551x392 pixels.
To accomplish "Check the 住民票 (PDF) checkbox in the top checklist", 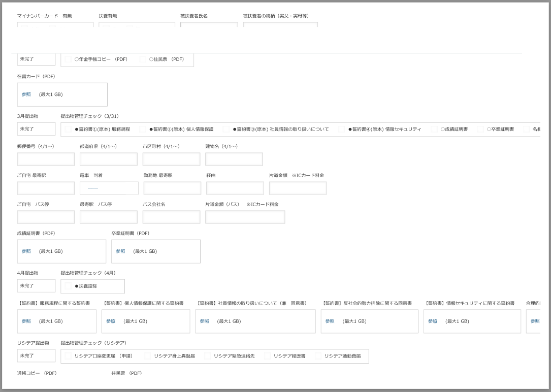I will coord(143,59).
